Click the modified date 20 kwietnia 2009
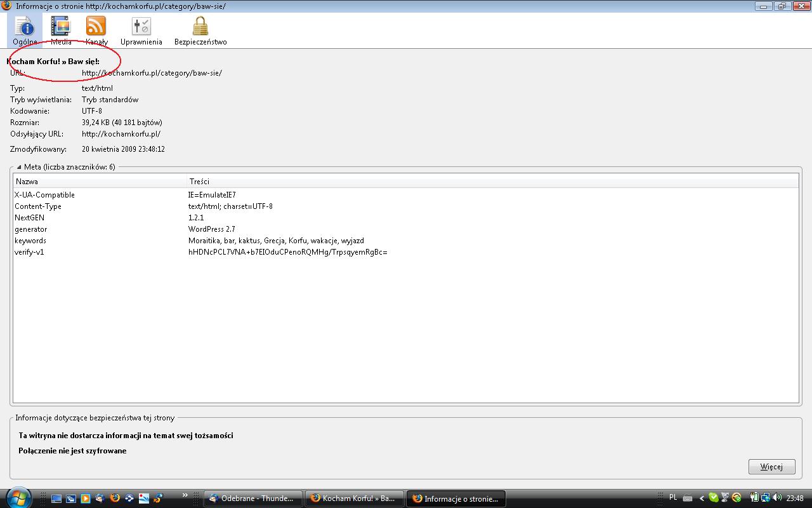 123,149
